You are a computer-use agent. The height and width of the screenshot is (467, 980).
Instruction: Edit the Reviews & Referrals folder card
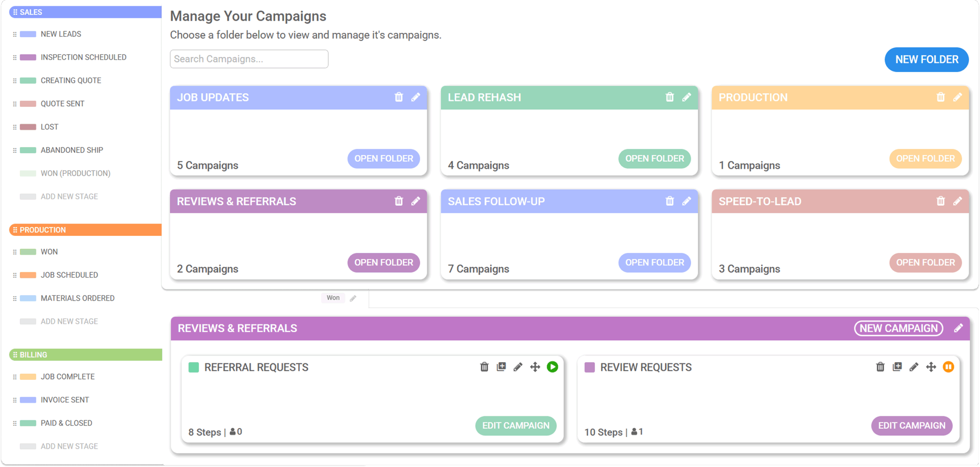[416, 201]
